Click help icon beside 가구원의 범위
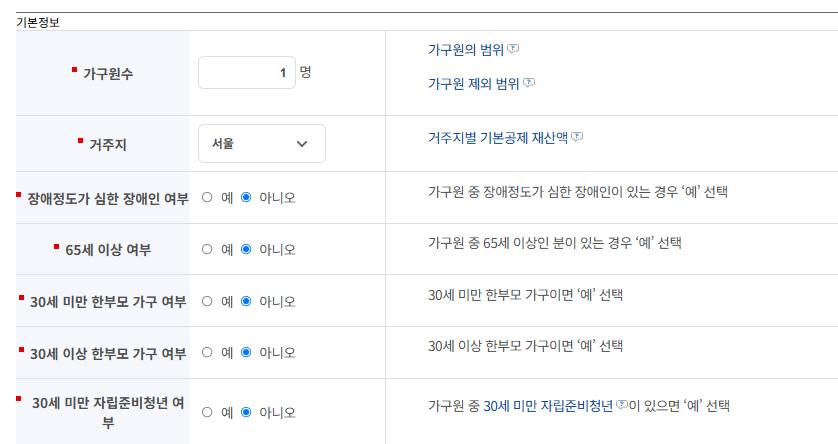The width and height of the screenshot is (838, 444). pos(513,49)
